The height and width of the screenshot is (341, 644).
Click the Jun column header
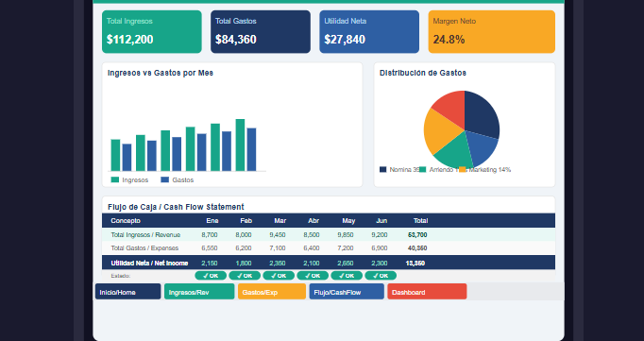381,221
